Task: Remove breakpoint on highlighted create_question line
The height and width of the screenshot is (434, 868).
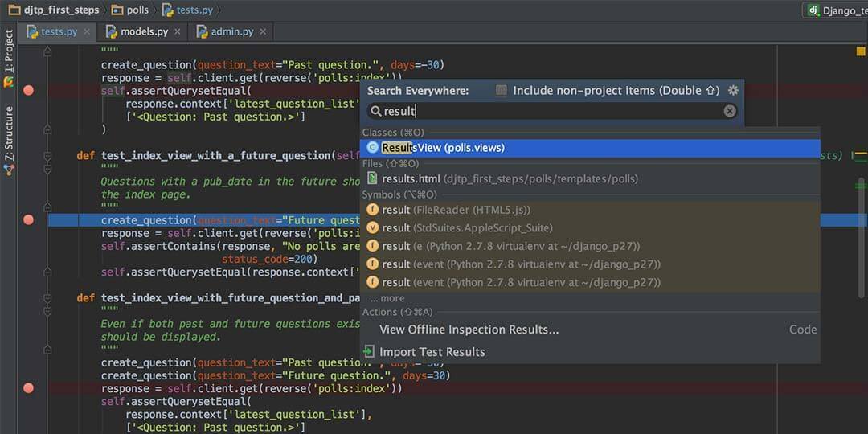Action: click(29, 220)
